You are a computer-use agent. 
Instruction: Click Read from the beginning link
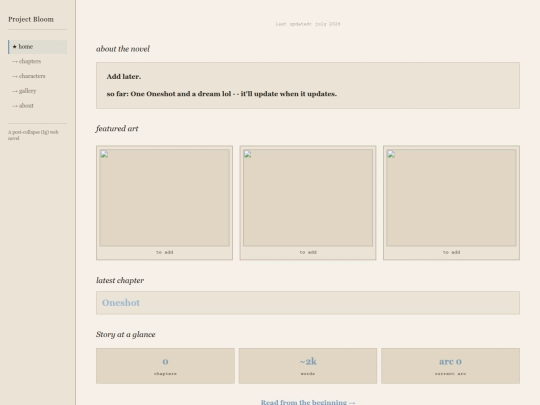point(308,402)
